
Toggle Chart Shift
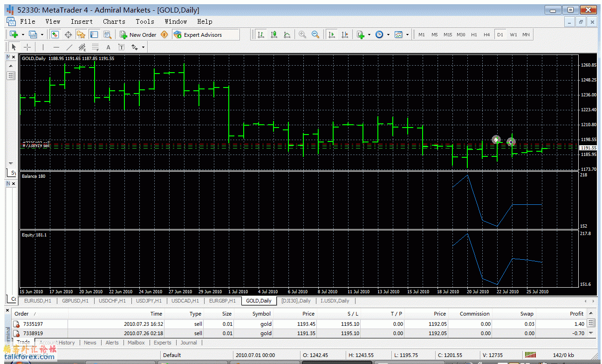(x=345, y=34)
